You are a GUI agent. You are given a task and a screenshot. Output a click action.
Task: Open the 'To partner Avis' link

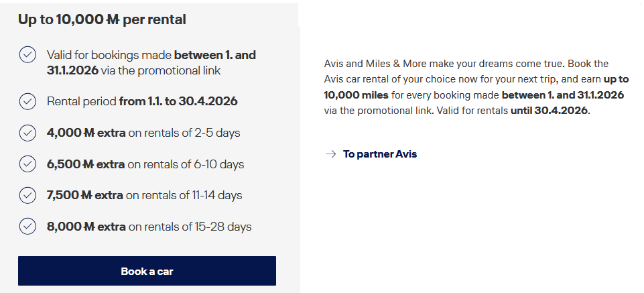(379, 154)
